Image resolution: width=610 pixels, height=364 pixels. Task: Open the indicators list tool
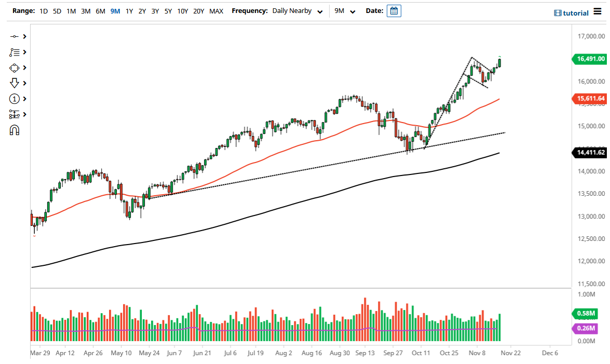[x=14, y=52]
